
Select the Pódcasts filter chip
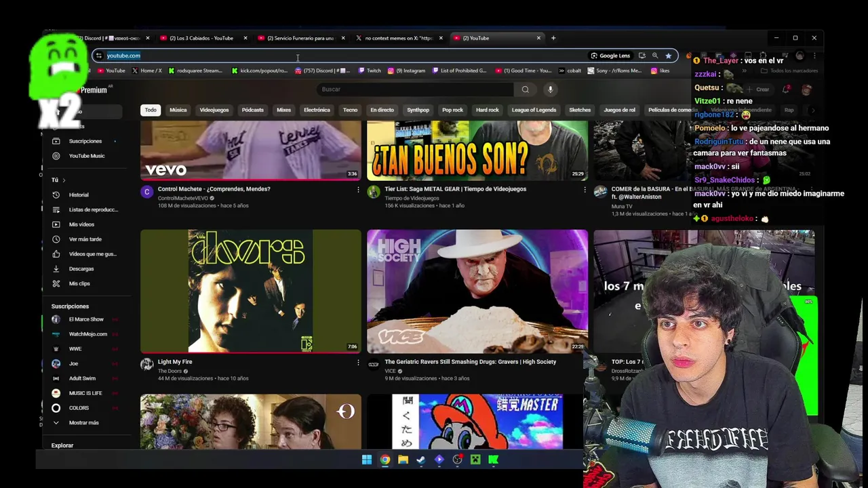pos(252,110)
